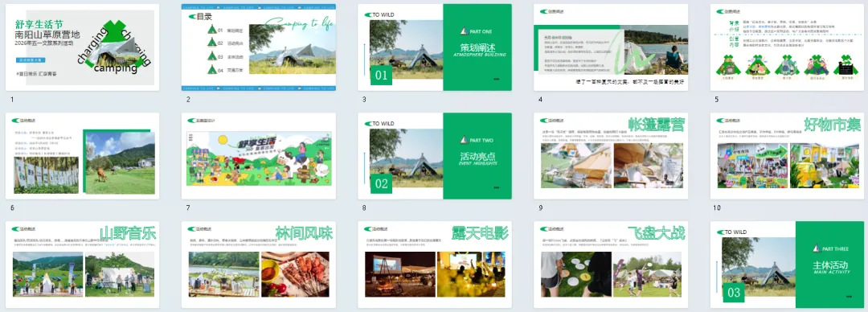The width and height of the screenshot is (868, 312).
Task: Click slide number label "2"
Action: pos(188,99)
